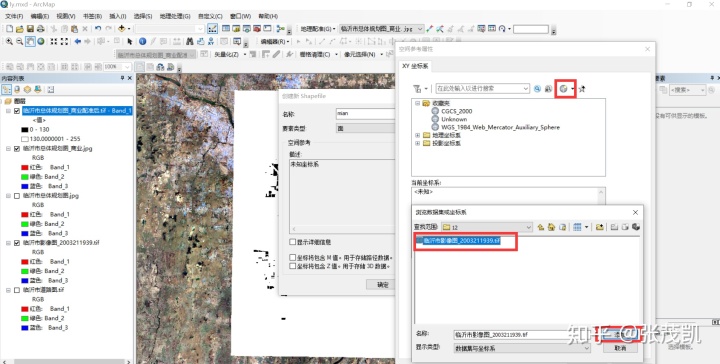720x364 pixels.
Task: Check the 显示详细信息 checkbox
Action: click(292, 241)
